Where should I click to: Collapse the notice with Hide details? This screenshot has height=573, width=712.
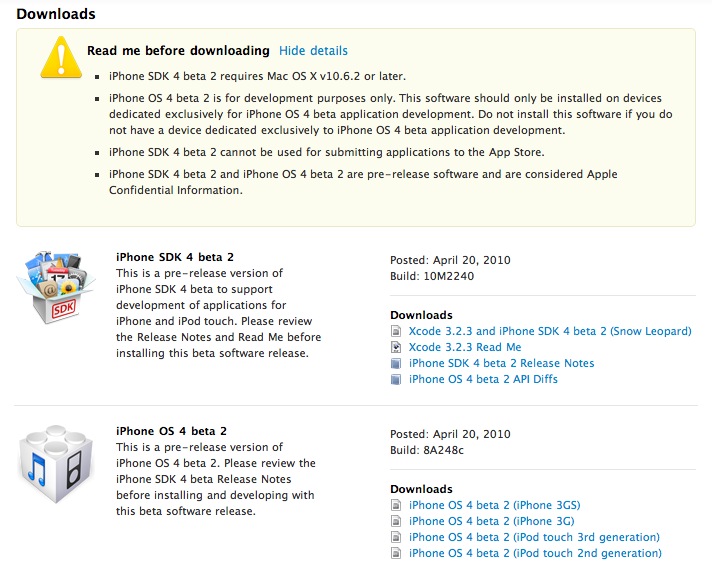(313, 50)
